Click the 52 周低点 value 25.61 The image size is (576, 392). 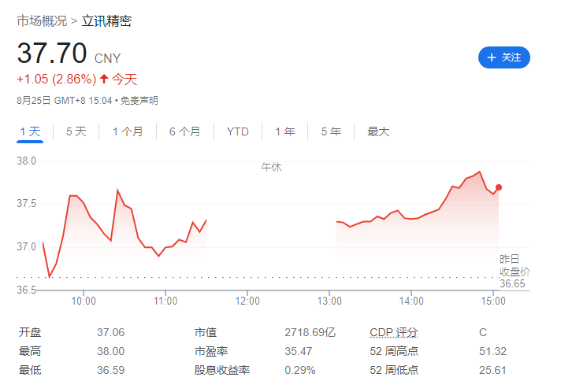492,370
